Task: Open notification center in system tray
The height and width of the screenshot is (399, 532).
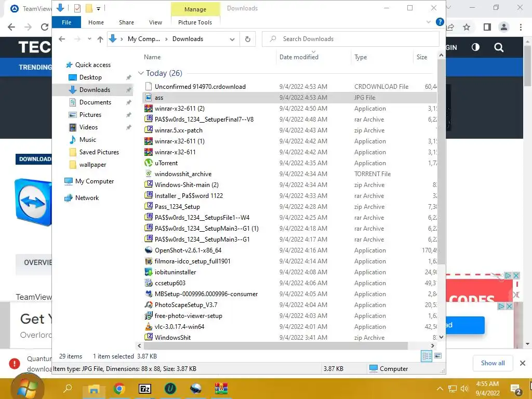Action: pyautogui.click(x=515, y=389)
